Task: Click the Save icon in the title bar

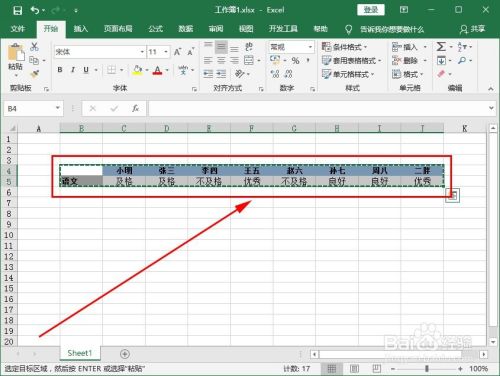Action: pos(17,10)
